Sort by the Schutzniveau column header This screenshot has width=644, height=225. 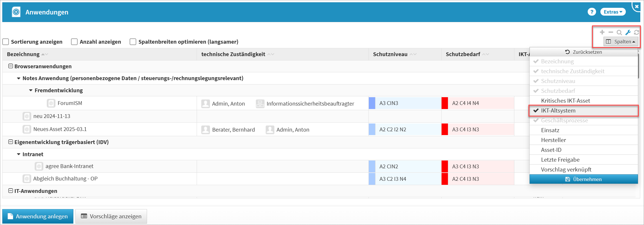(390, 54)
